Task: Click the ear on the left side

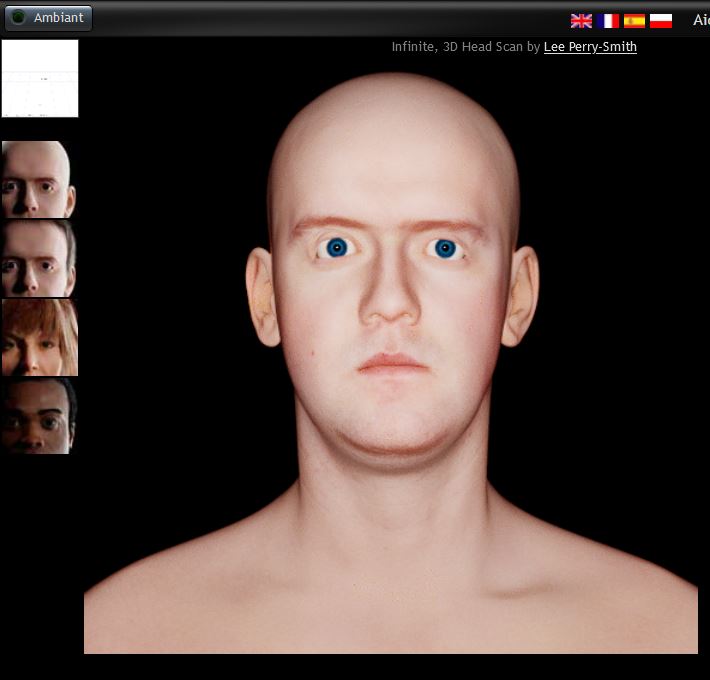Action: [x=262, y=297]
